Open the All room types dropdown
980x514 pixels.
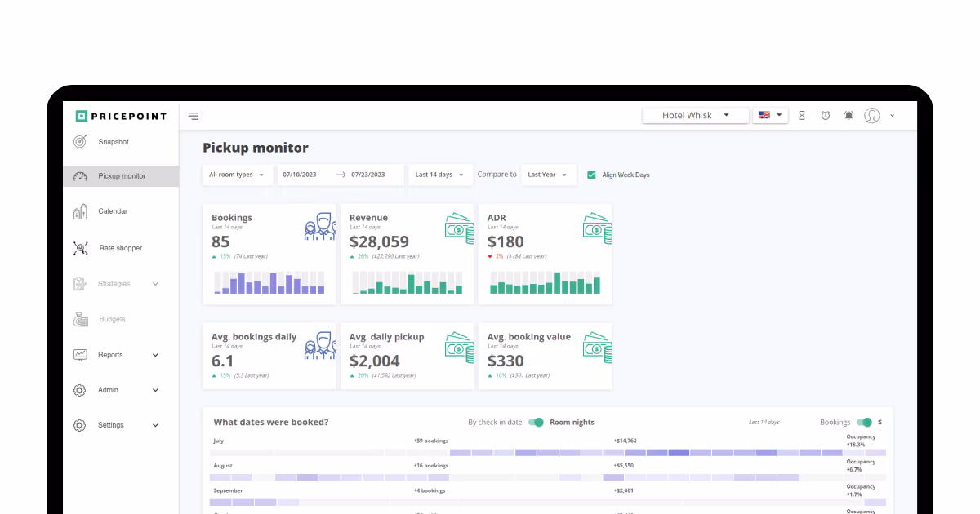pos(238,175)
